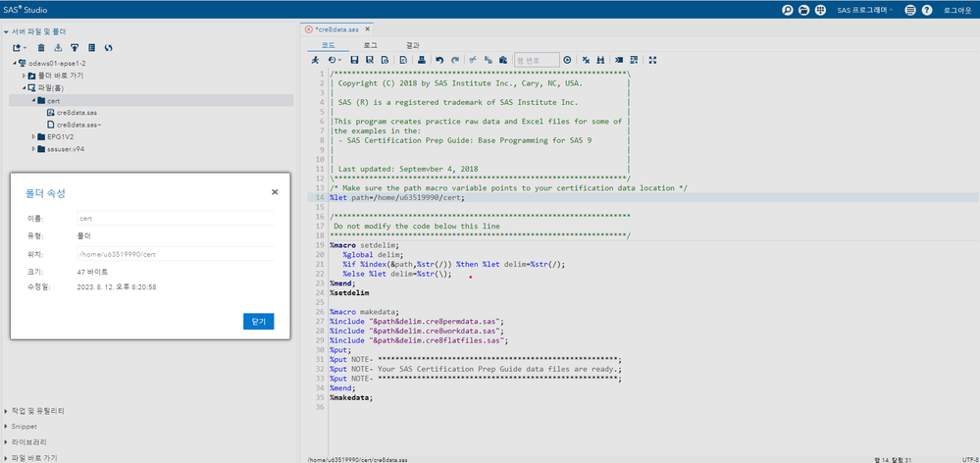Run the SAS program with running-man icon
Screen dimensions: 980x463
[x=315, y=60]
